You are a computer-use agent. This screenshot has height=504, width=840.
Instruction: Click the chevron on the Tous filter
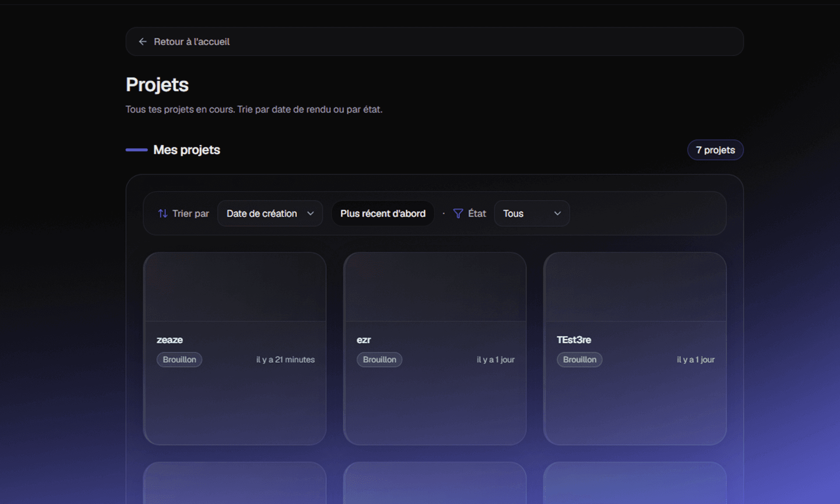(x=558, y=213)
